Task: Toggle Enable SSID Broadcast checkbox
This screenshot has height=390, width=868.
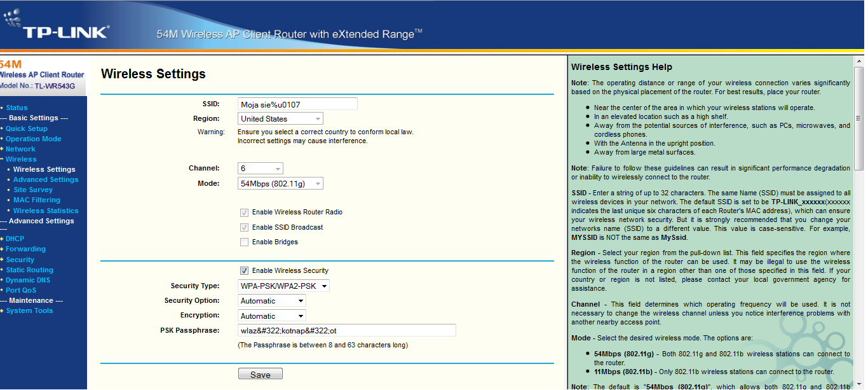Action: [x=244, y=227]
